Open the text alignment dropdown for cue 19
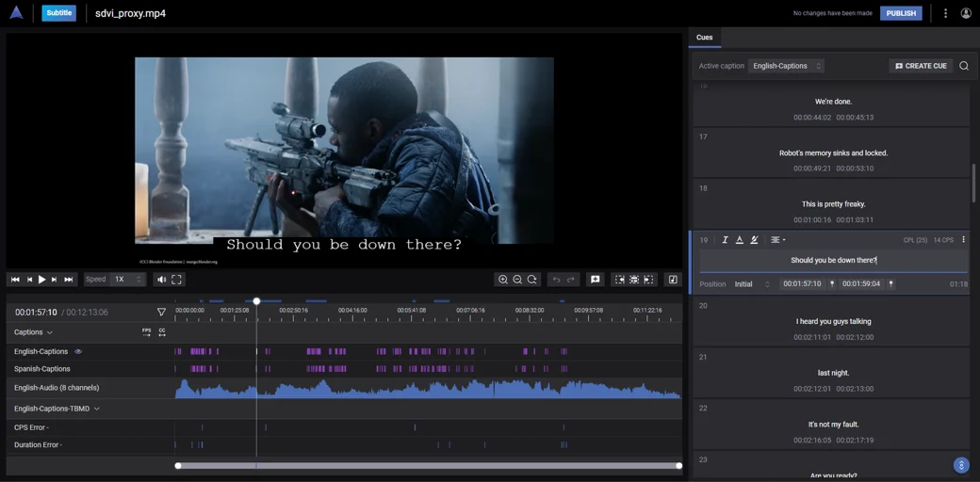The width and height of the screenshot is (980, 482). pyautogui.click(x=777, y=240)
